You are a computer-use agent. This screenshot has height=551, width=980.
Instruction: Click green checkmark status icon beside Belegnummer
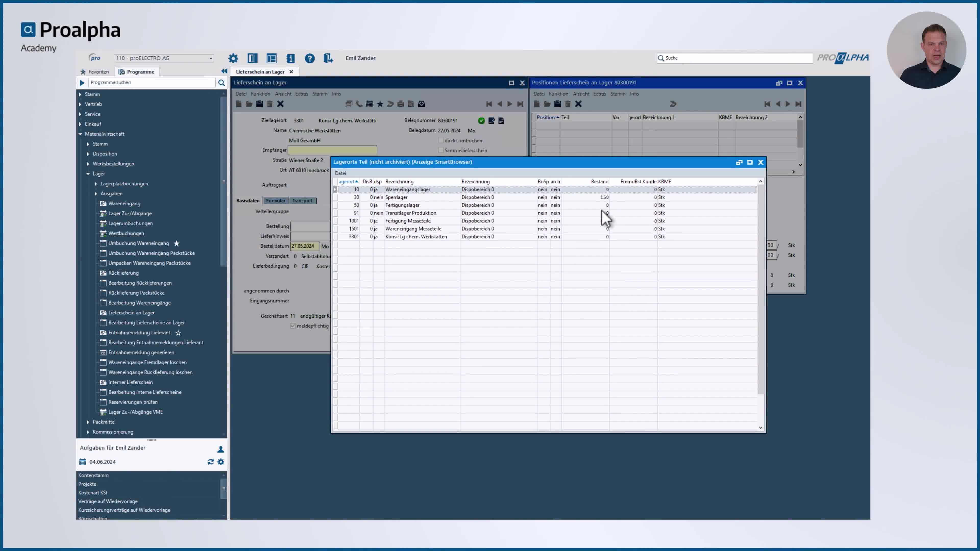coord(481,121)
